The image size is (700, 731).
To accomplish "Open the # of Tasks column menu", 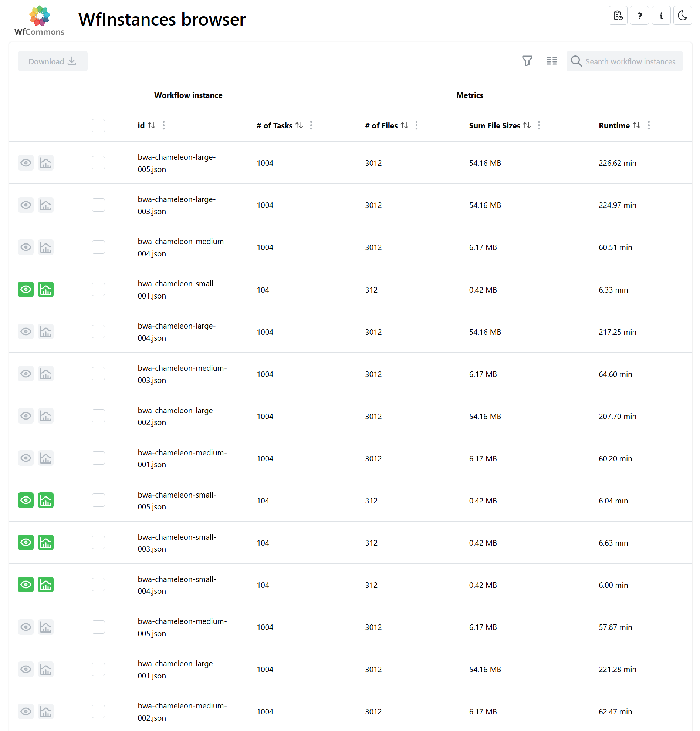I will [311, 125].
